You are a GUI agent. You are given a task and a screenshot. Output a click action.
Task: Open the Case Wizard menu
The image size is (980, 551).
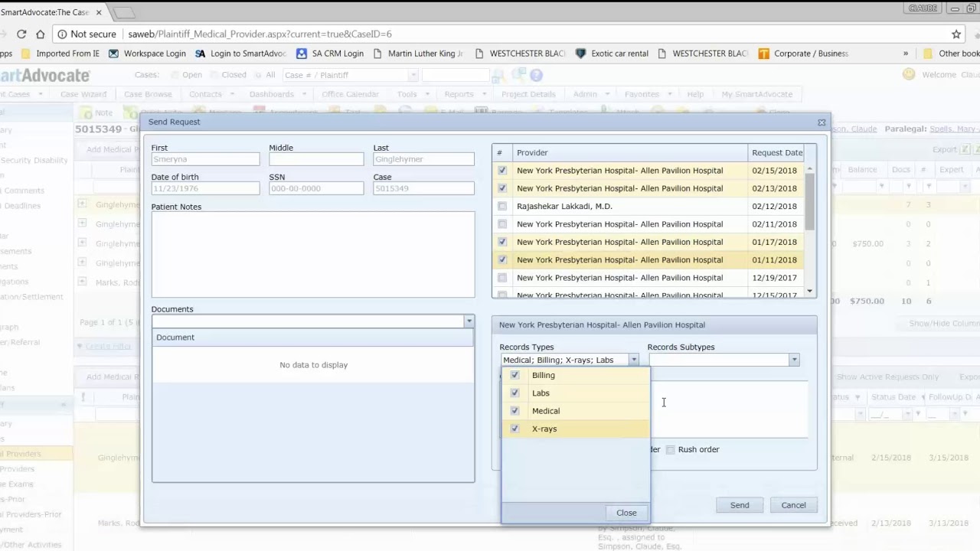pos(83,94)
